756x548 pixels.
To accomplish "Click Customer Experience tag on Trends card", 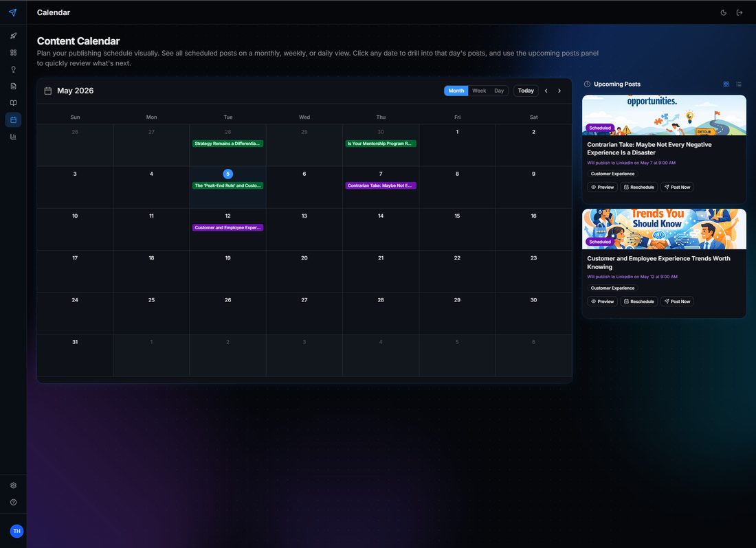I will pos(613,288).
